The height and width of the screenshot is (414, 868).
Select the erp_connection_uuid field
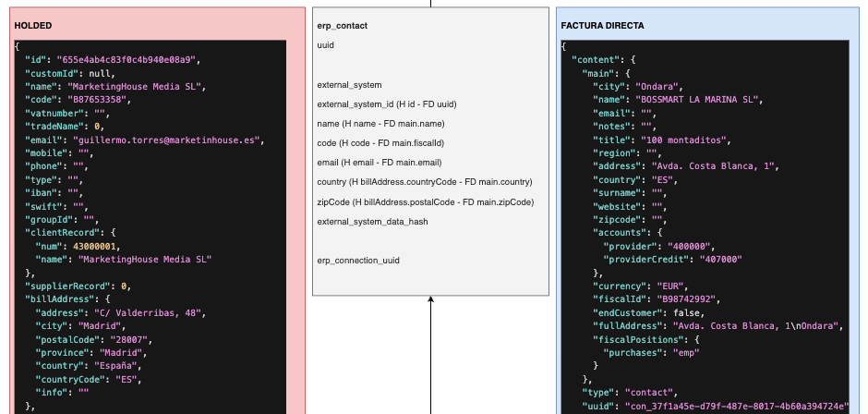(358, 261)
